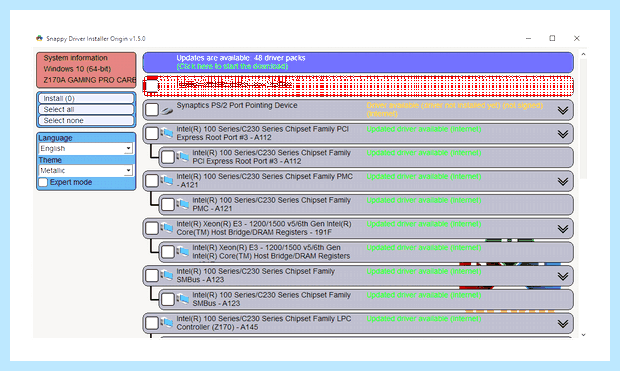Click the Snappy Driver Installer title bar icon
This screenshot has width=620, height=371.
tap(39, 38)
